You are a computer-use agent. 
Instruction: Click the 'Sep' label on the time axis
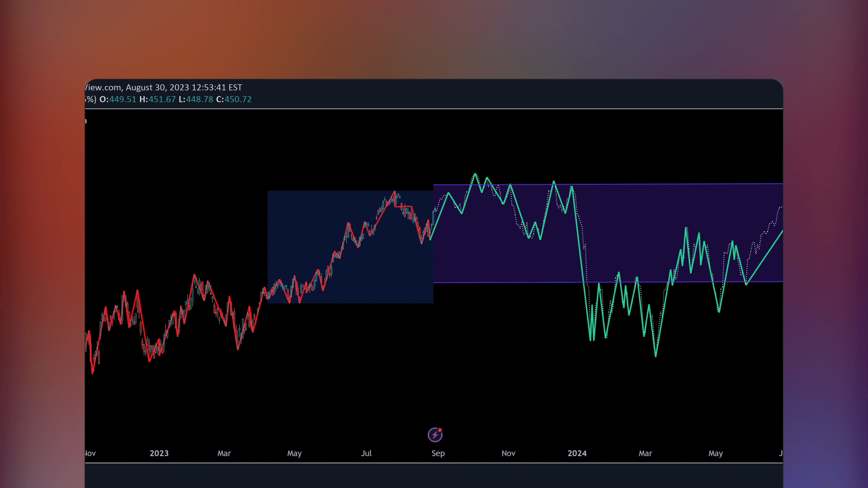click(438, 453)
